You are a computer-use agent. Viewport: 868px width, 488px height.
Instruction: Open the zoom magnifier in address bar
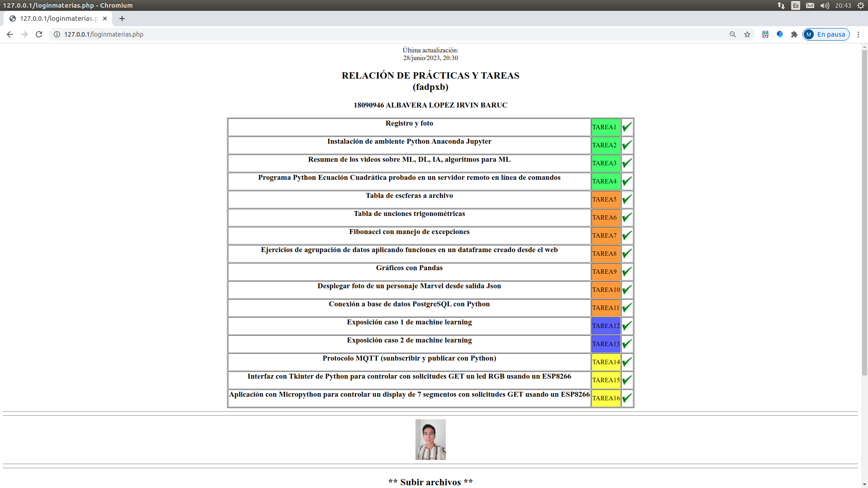click(733, 34)
